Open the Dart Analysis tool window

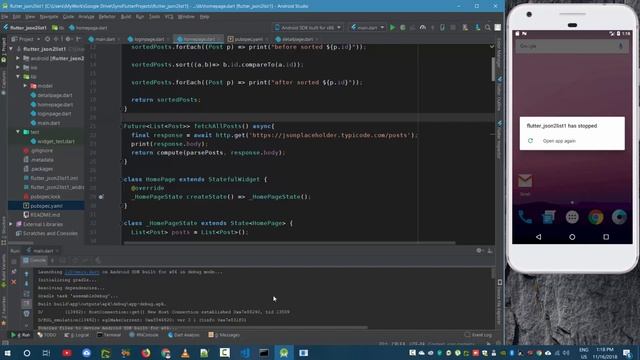184,335
